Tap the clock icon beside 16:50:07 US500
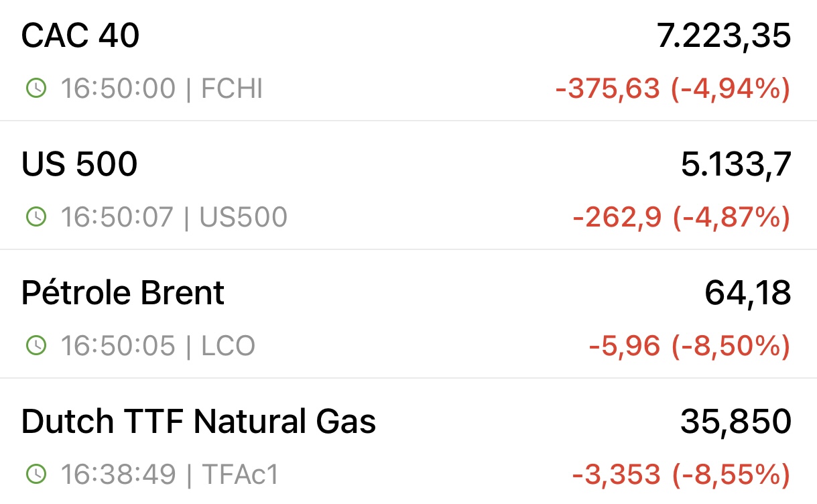 [x=36, y=217]
